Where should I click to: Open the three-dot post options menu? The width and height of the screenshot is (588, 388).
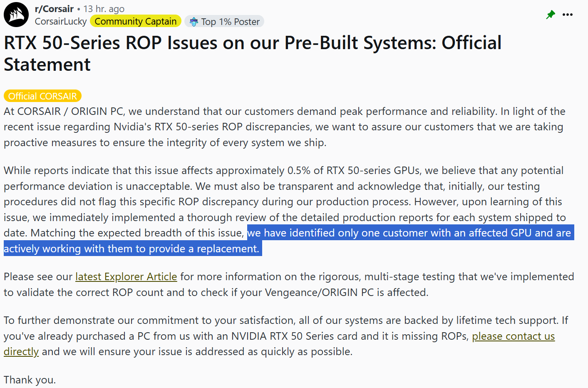click(568, 15)
